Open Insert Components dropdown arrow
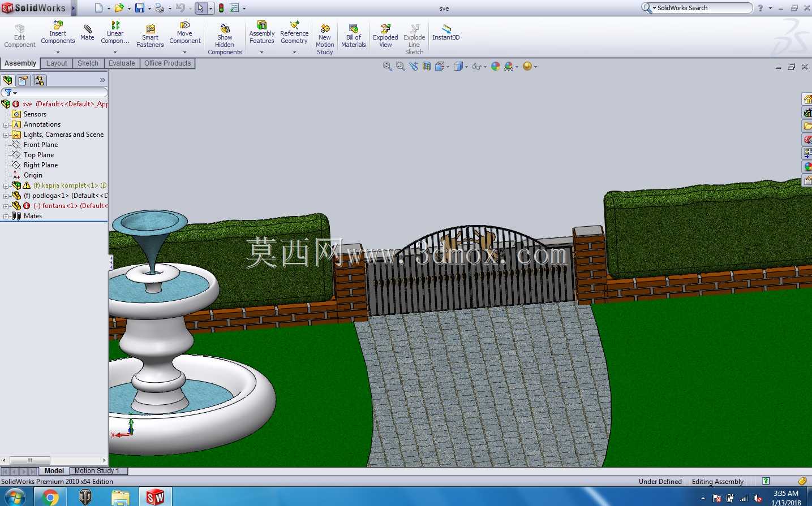This screenshot has width=812, height=506. (x=58, y=52)
